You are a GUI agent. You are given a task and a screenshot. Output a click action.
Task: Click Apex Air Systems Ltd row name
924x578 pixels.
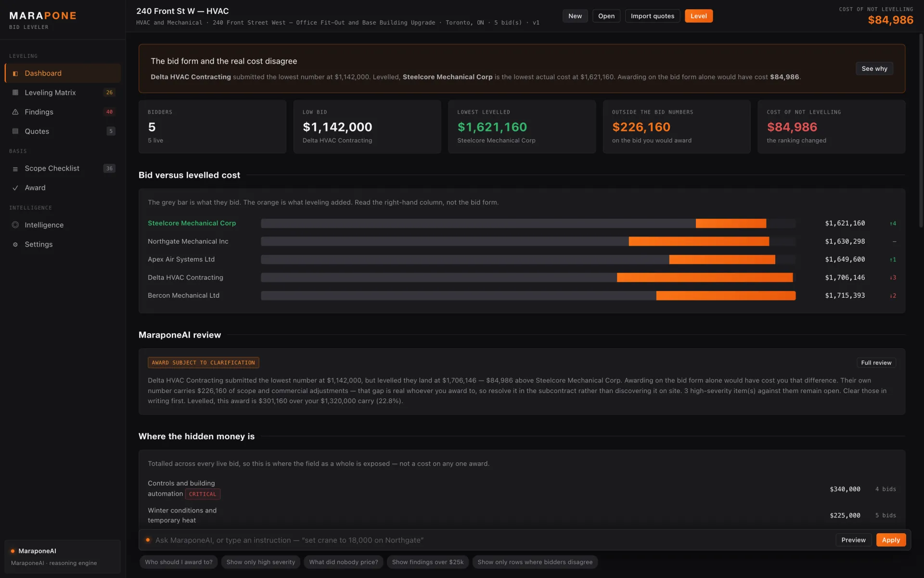tap(181, 260)
